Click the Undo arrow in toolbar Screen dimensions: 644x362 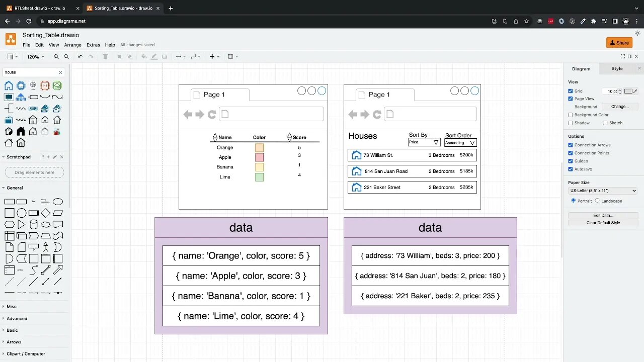[x=80, y=57]
